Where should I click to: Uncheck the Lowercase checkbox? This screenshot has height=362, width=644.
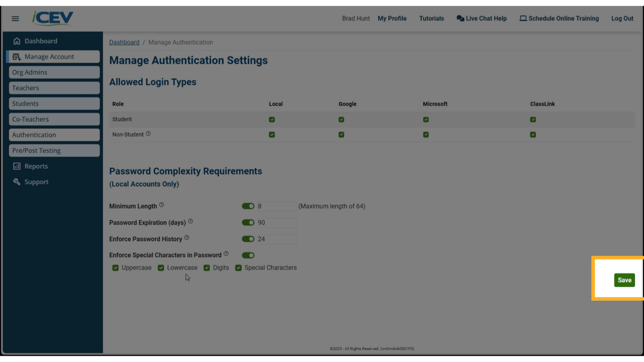tap(161, 268)
